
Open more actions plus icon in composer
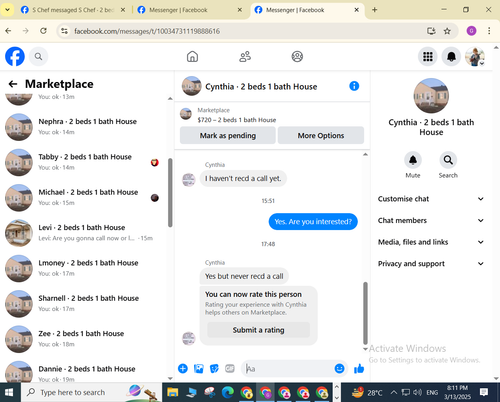(x=183, y=368)
